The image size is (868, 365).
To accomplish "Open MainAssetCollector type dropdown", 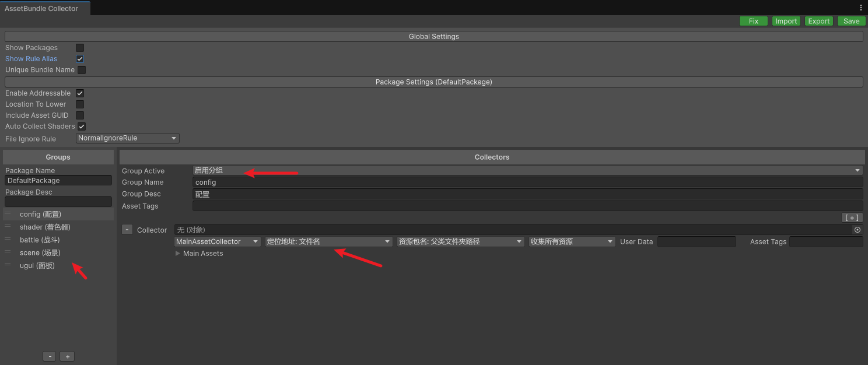I will click(x=218, y=241).
